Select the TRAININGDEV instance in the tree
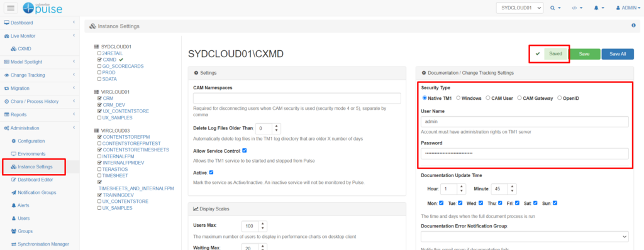This screenshot has width=644, height=250. tap(119, 195)
